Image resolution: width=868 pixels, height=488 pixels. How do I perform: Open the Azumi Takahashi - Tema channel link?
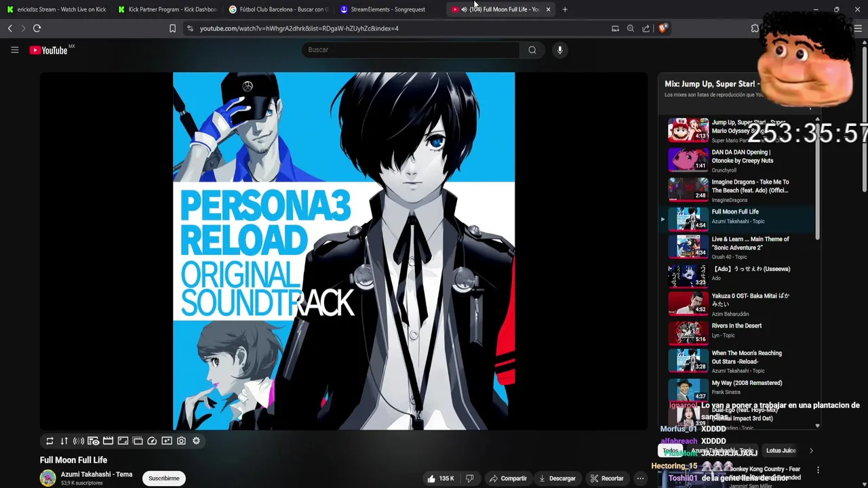[96, 474]
